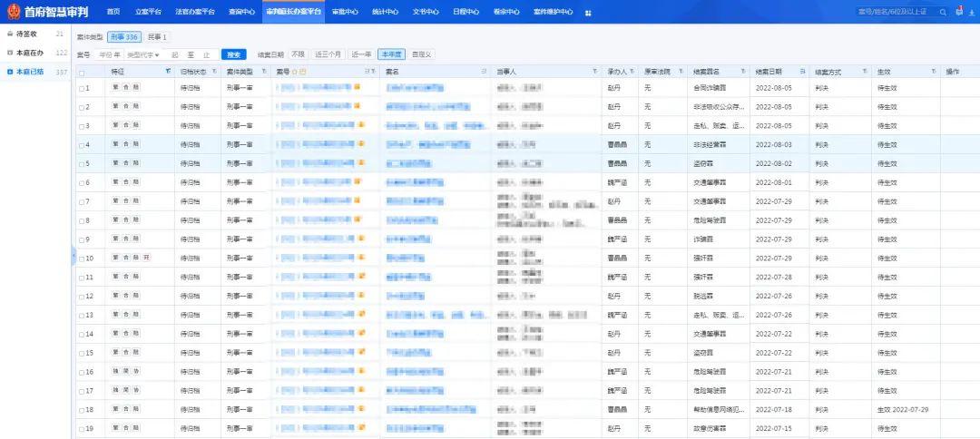Click the 死 tag in row 10

point(146,258)
